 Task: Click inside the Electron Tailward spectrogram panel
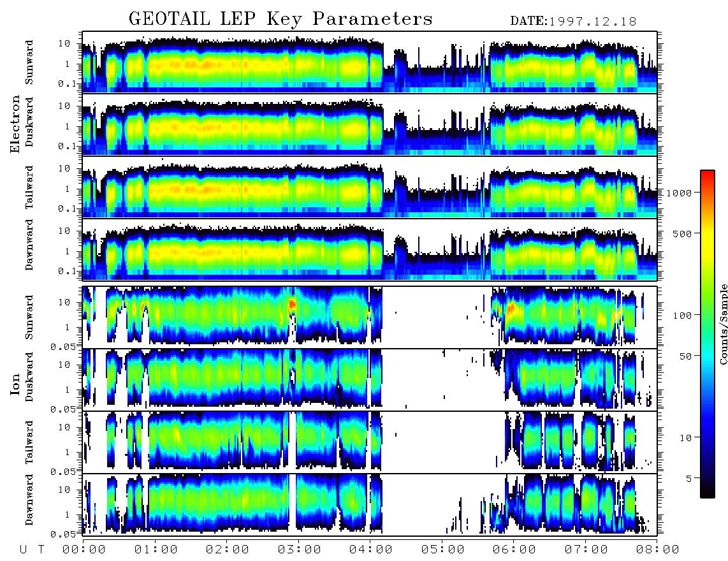[x=370, y=187]
